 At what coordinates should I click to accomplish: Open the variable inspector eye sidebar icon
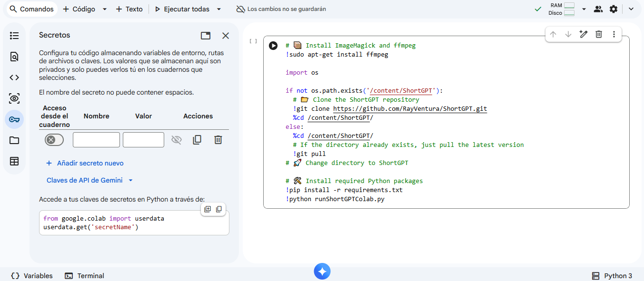[14, 98]
